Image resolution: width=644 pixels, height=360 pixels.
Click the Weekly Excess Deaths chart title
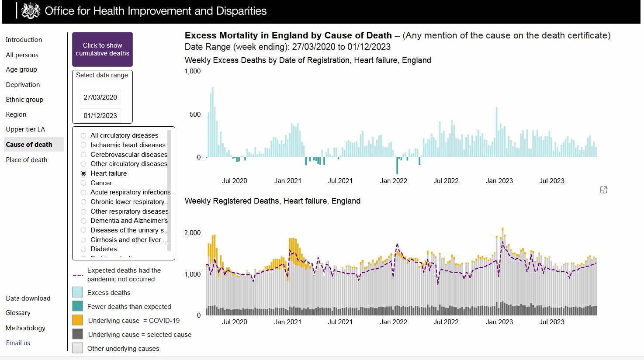click(x=308, y=60)
